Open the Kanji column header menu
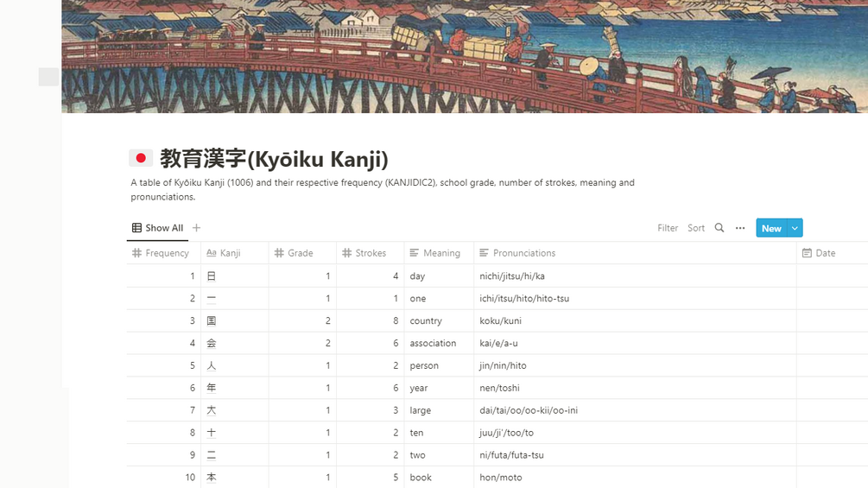868x488 pixels. [235, 253]
